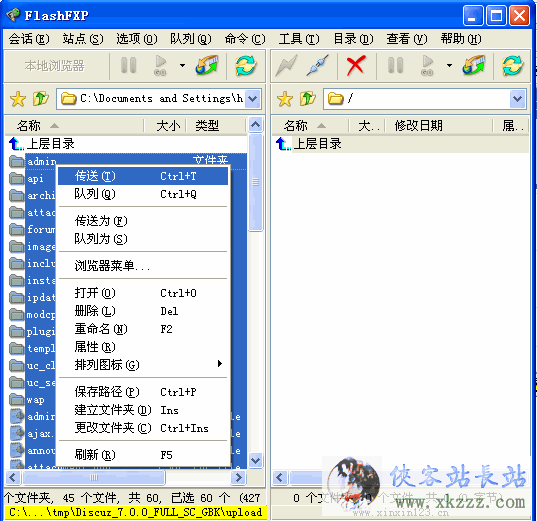The width and height of the screenshot is (537, 521).
Task: Choose 传送为(F) in context menu
Action: (143, 221)
